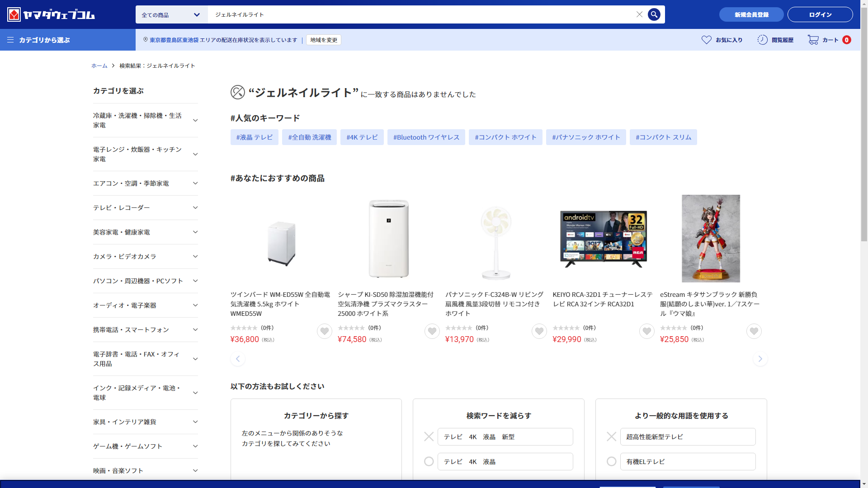Open the '全ての商品' category dropdown

(171, 14)
